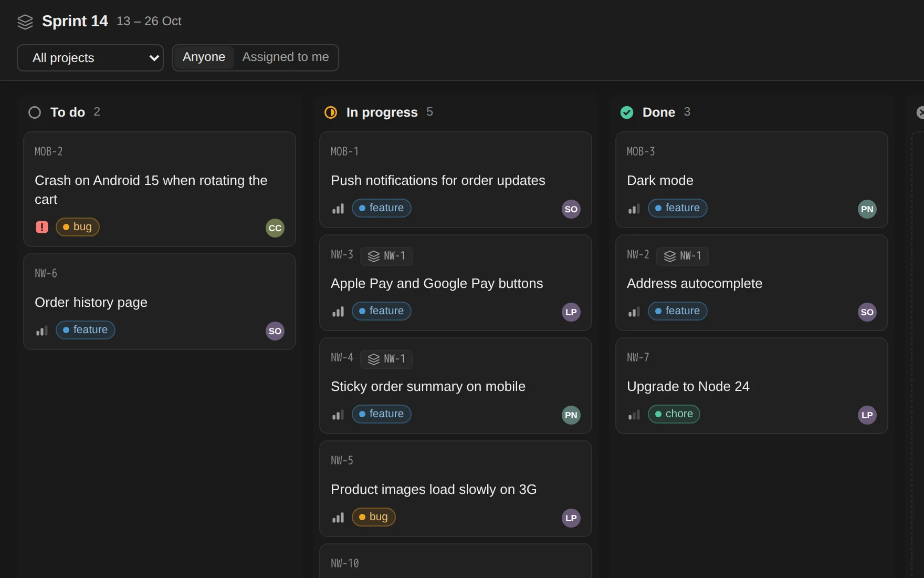Click priority bars on Push notifications card
924x578 pixels.
338,209
